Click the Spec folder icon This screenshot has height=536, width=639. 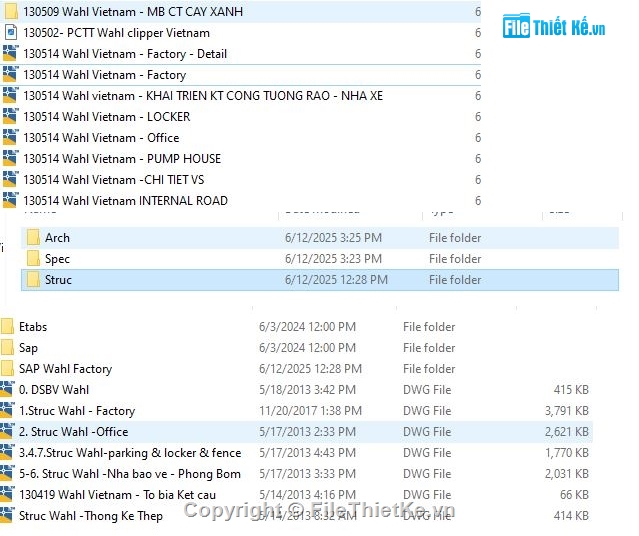[x=32, y=259]
